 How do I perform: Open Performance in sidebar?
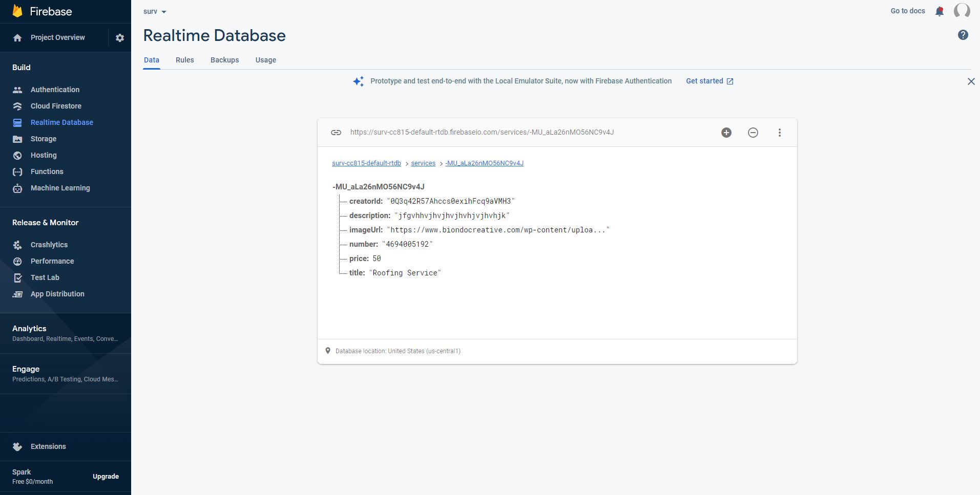click(x=52, y=261)
